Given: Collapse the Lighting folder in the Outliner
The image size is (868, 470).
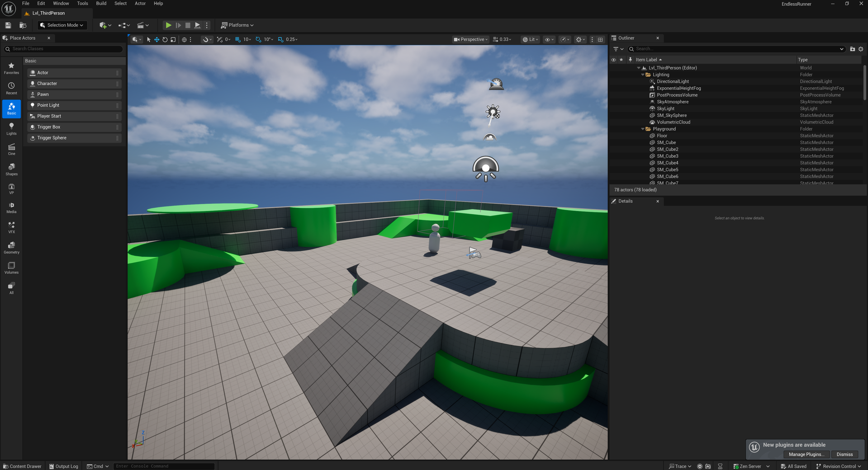Looking at the screenshot, I should [643, 75].
